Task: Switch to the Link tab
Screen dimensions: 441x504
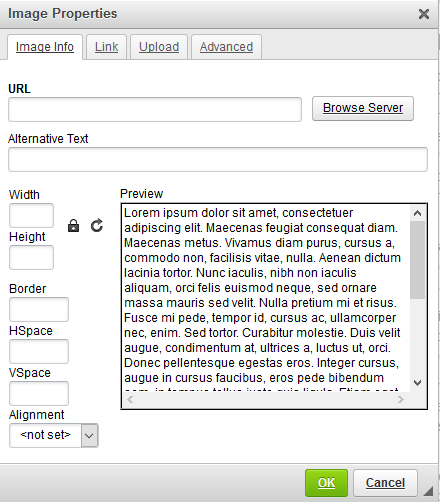Action: click(x=106, y=47)
